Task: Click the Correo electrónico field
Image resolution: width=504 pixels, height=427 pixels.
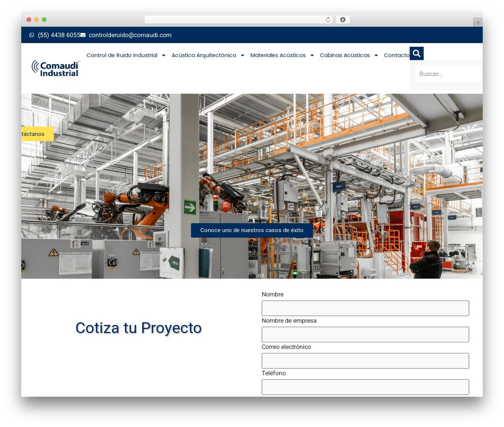Action: tap(365, 361)
